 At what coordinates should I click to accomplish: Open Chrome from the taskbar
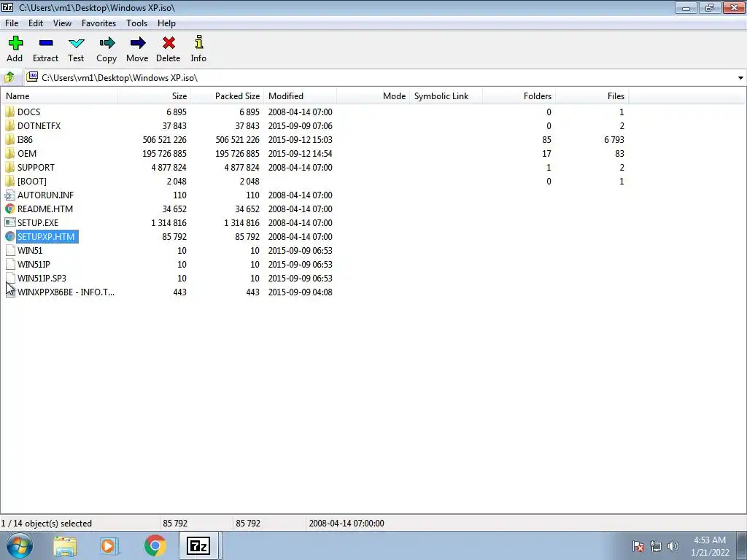pos(155,545)
